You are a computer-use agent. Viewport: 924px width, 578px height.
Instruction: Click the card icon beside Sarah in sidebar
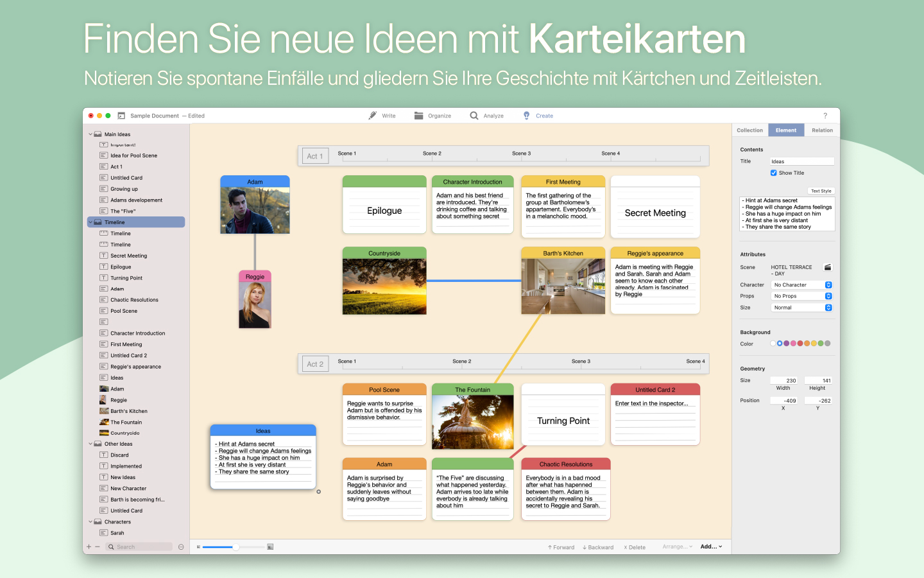(x=103, y=532)
